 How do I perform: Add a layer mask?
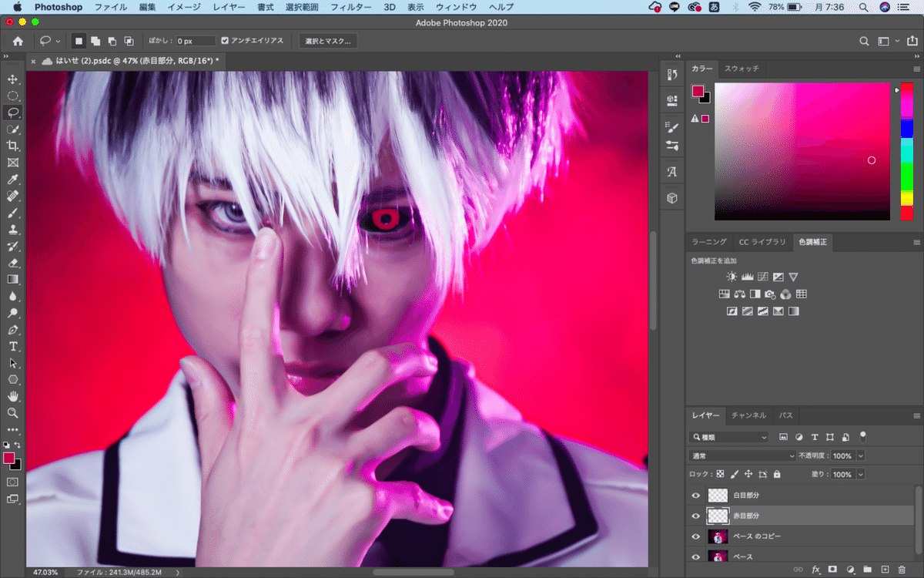(x=832, y=570)
